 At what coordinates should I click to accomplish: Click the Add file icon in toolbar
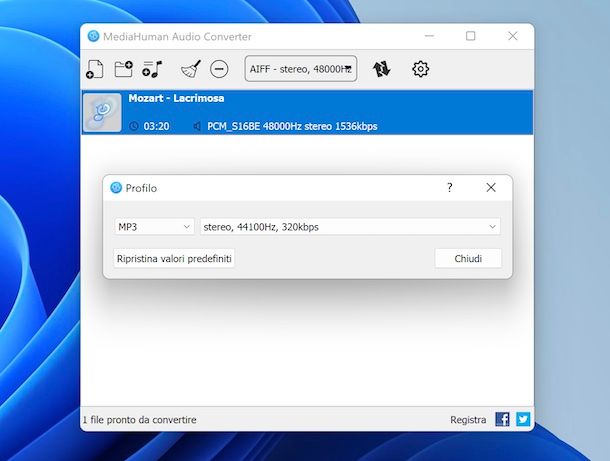[95, 69]
